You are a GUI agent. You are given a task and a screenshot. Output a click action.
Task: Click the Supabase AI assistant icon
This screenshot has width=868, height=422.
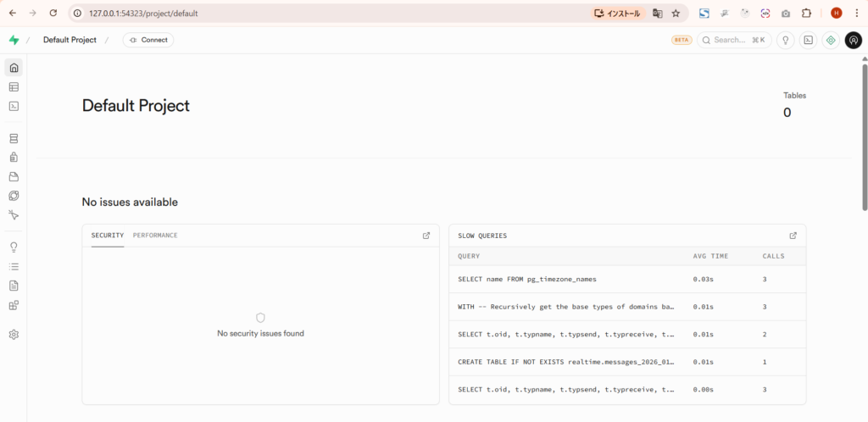pyautogui.click(x=831, y=40)
